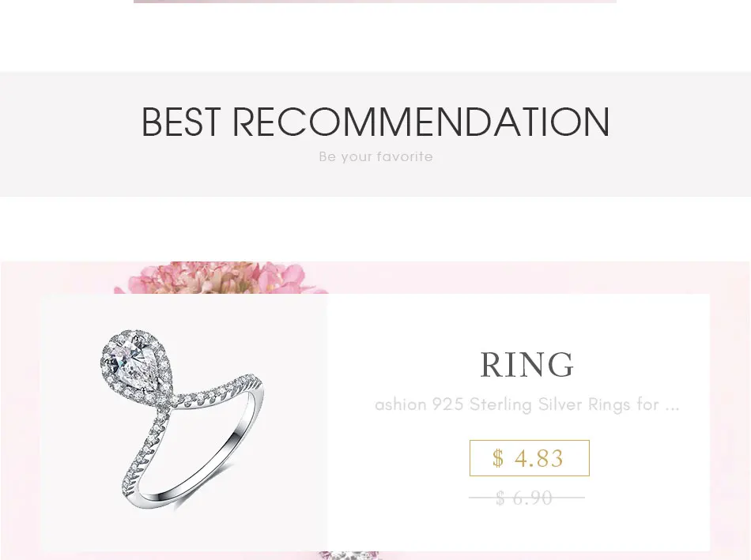Click the gold-bordered $ 4.83 price button
Image resolution: width=751 pixels, height=560 pixels.
[529, 458]
